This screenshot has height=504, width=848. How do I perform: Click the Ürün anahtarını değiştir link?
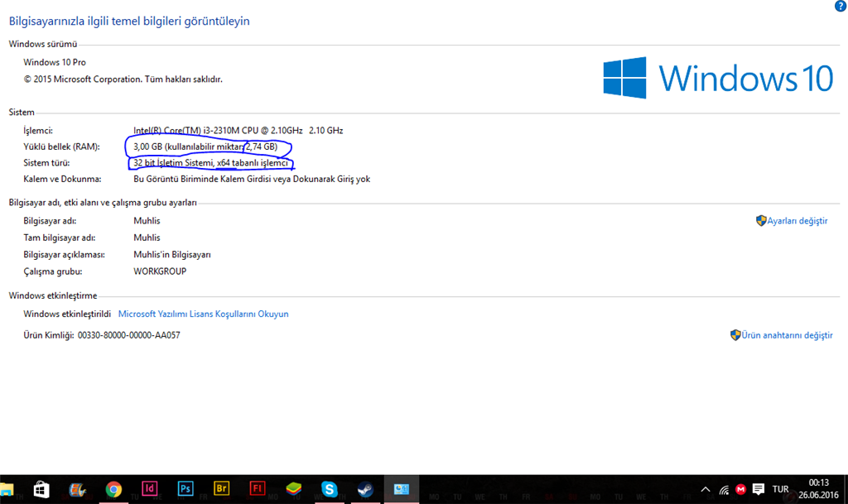tap(787, 335)
